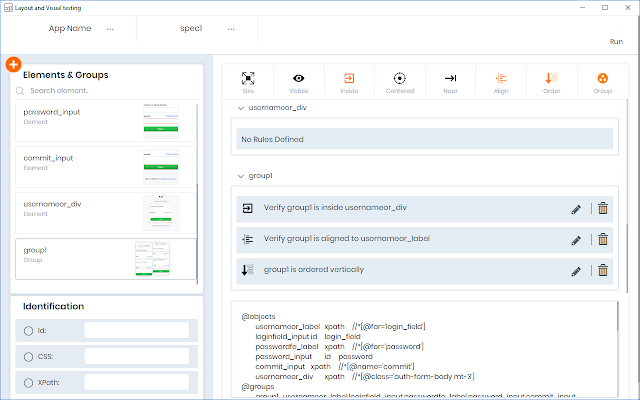Viewport: 640px width, 400px height.
Task: Click the '@objects' line in spec code
Action: pyautogui.click(x=258, y=317)
